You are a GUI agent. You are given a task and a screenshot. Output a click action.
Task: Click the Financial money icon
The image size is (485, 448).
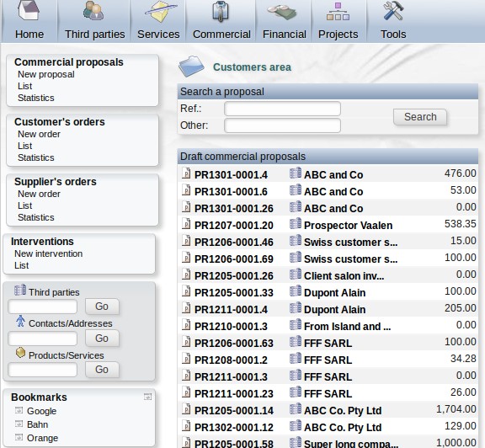click(x=282, y=12)
